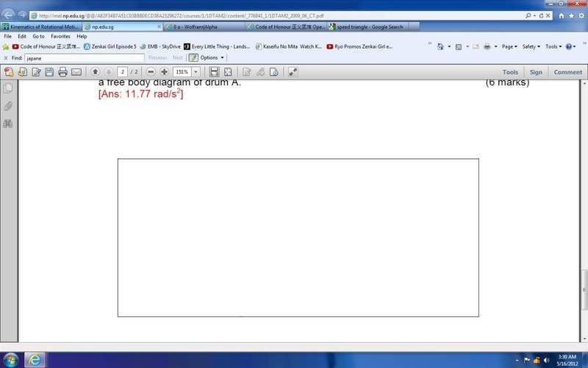The height and width of the screenshot is (368, 588).
Task: Open the zoom level dropdown arrow
Action: pyautogui.click(x=196, y=71)
